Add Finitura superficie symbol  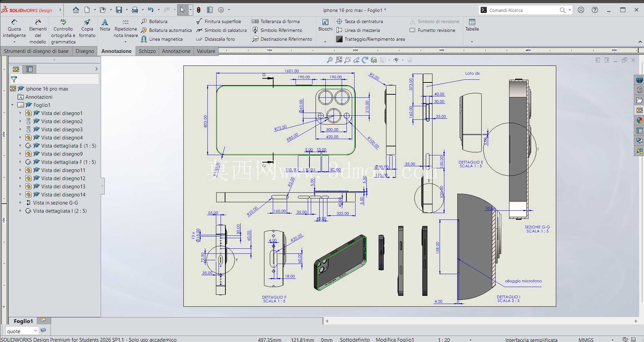pos(219,21)
